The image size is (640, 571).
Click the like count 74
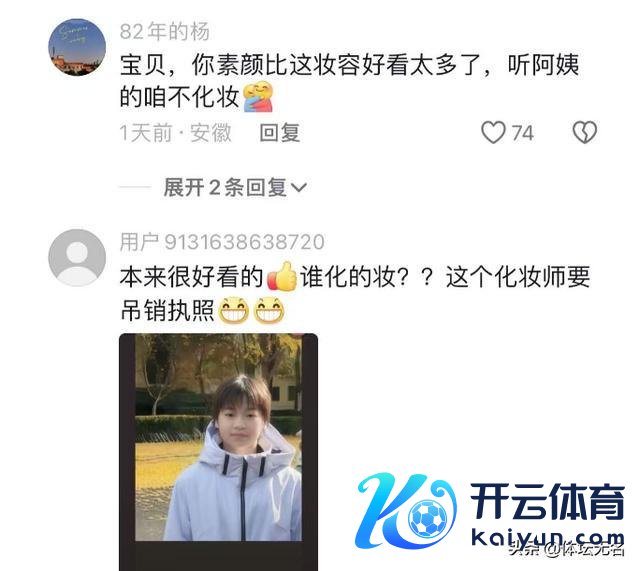pos(522,133)
